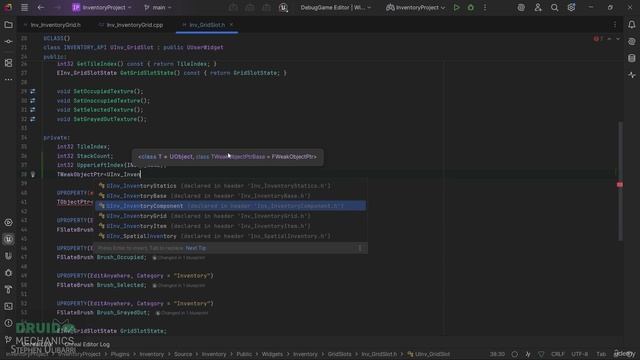Choose UInv_InventoryItem from completion list
The height and width of the screenshot is (360, 640).
tap(231, 226)
